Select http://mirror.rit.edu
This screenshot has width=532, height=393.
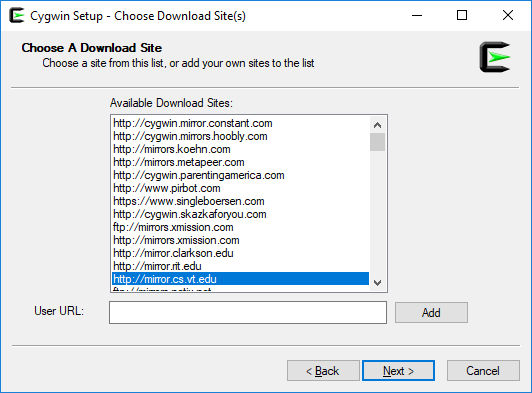pyautogui.click(x=241, y=266)
